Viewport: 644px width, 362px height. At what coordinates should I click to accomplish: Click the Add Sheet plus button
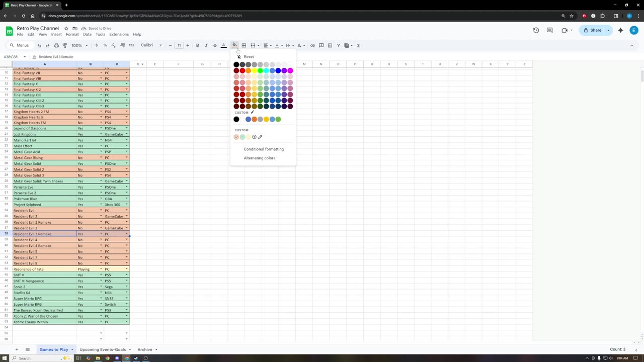17,349
